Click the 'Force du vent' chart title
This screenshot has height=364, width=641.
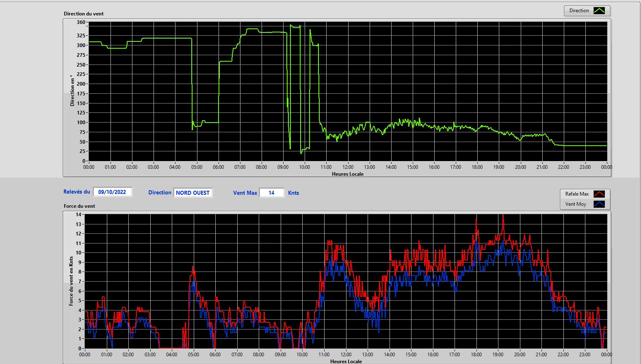coord(79,206)
